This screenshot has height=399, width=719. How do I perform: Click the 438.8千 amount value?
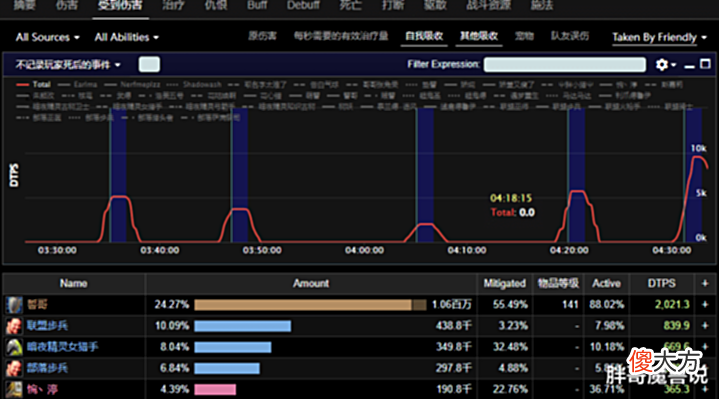click(454, 326)
